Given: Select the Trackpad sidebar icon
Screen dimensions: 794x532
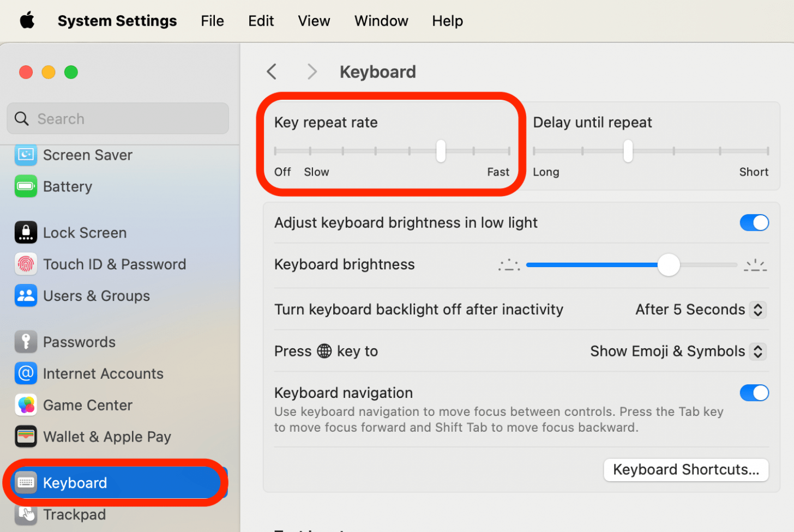Looking at the screenshot, I should tap(26, 514).
